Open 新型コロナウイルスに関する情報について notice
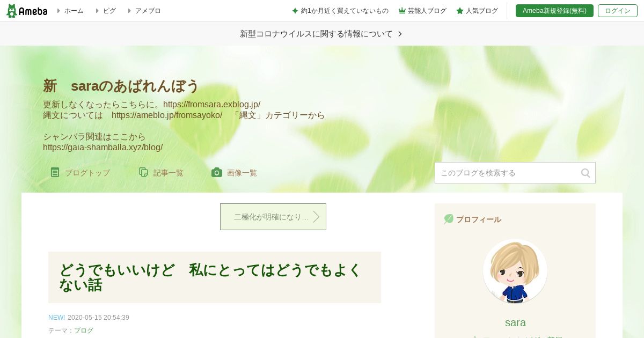 pyautogui.click(x=316, y=34)
